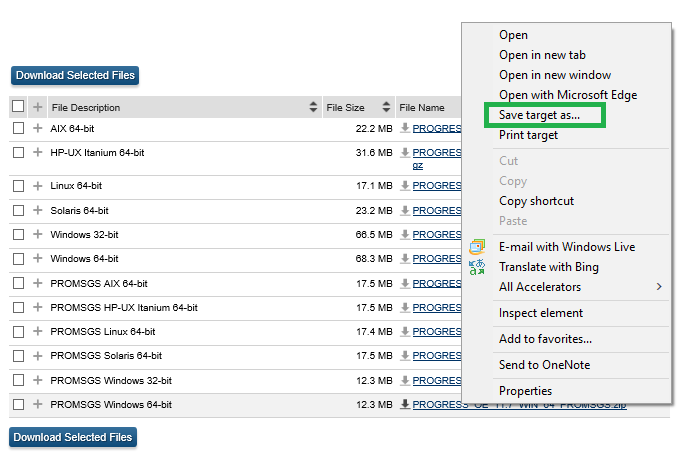Check the PROMSGS HP-UX Itanium 64-bit checkbox
Screen dimensions: 687x455
18,308
